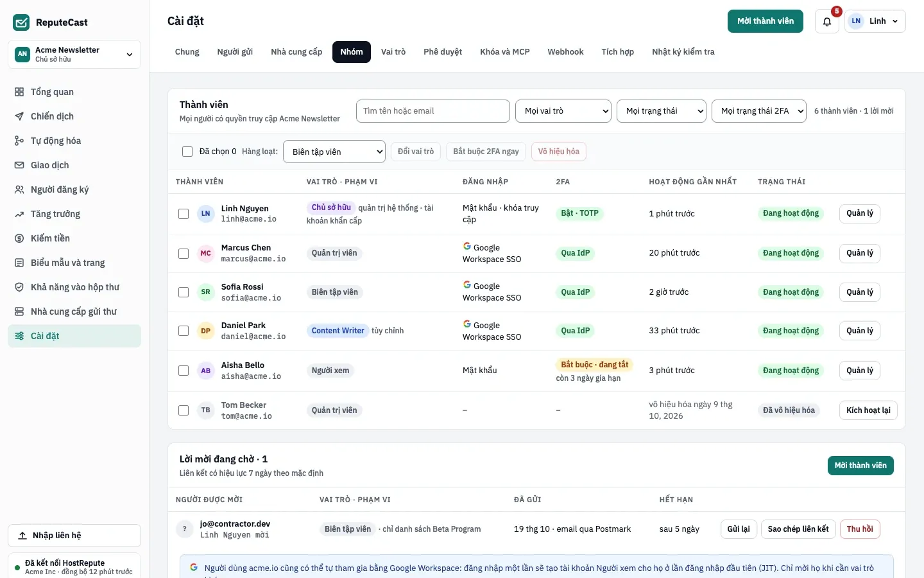This screenshot has height=578, width=924.
Task: Click the Nhà cung cấp gửi thư server icon
Action: tap(19, 311)
